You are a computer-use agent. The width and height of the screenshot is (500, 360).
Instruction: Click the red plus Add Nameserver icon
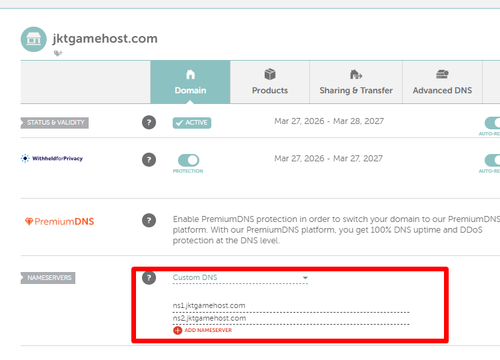[177, 330]
